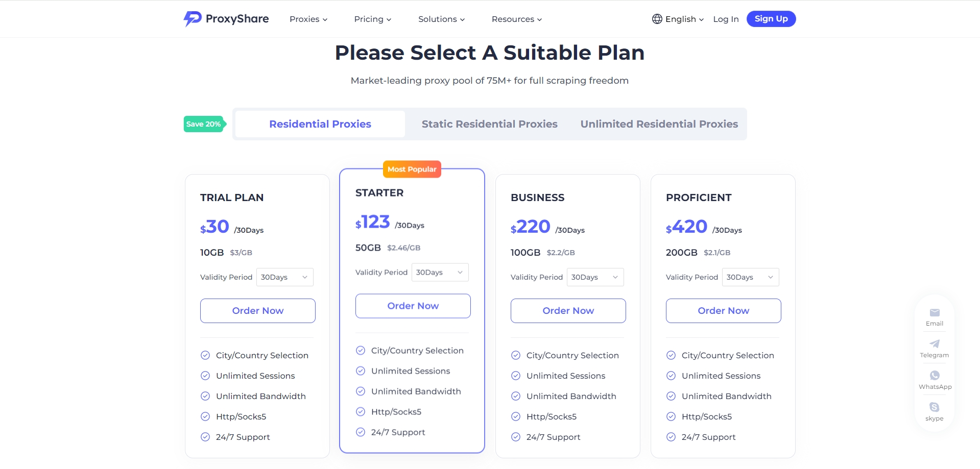Click the Most Popular badge

[412, 169]
